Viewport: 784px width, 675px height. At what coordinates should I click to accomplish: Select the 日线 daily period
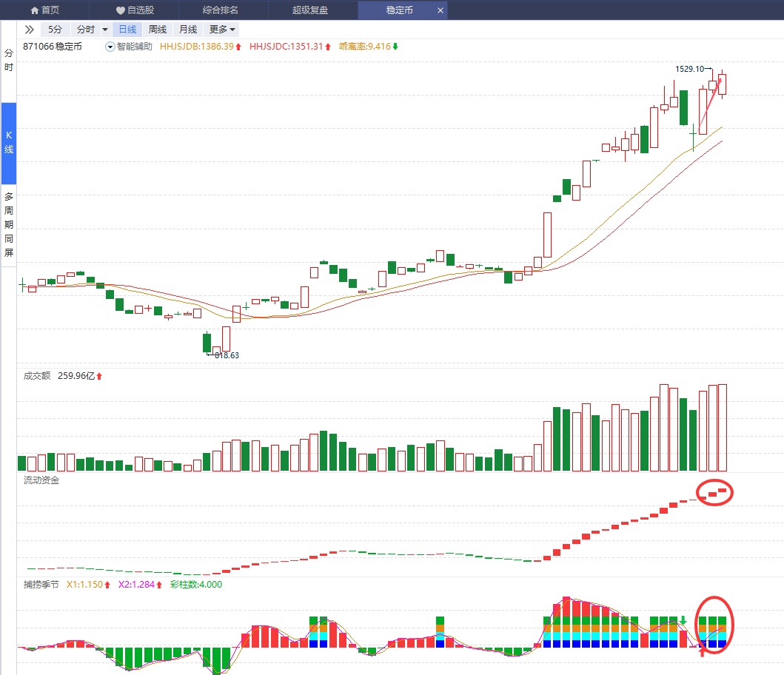coord(127,30)
